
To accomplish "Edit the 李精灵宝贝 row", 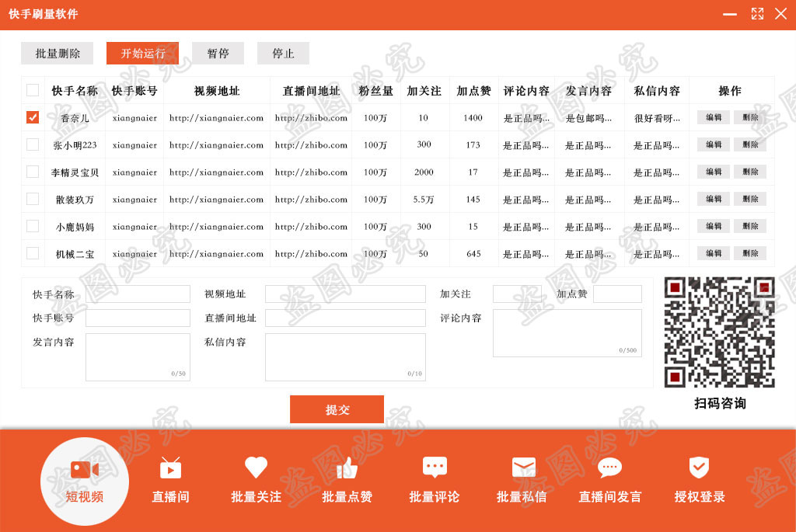I will click(714, 172).
